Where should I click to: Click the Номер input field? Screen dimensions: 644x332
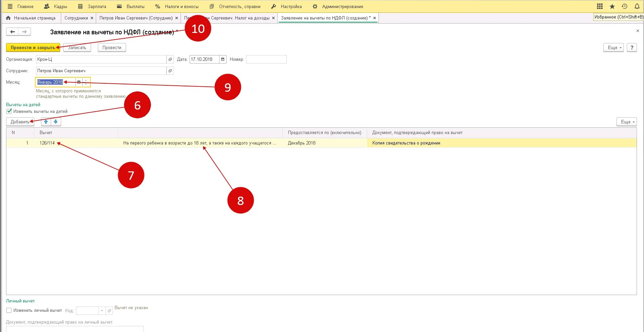tap(266, 59)
